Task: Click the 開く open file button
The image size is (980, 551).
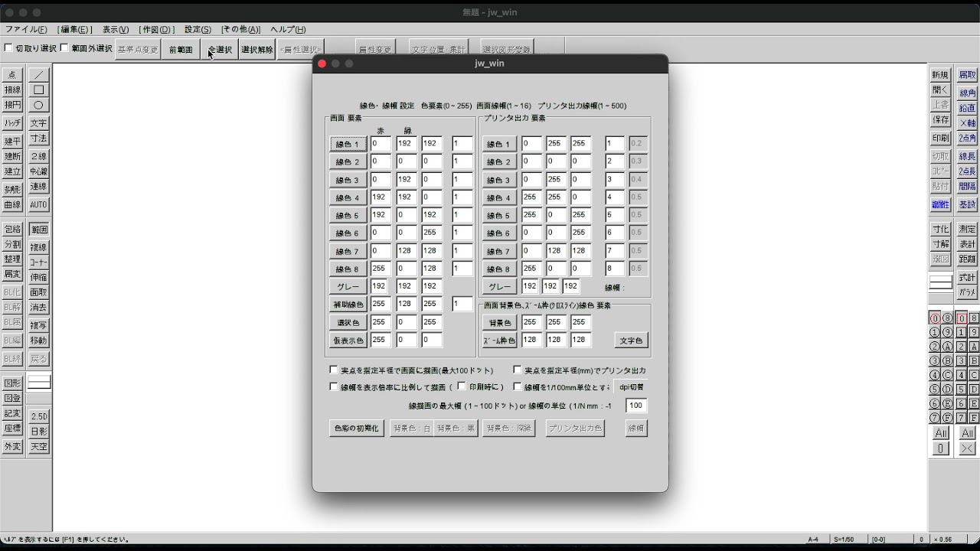Action: coord(940,90)
